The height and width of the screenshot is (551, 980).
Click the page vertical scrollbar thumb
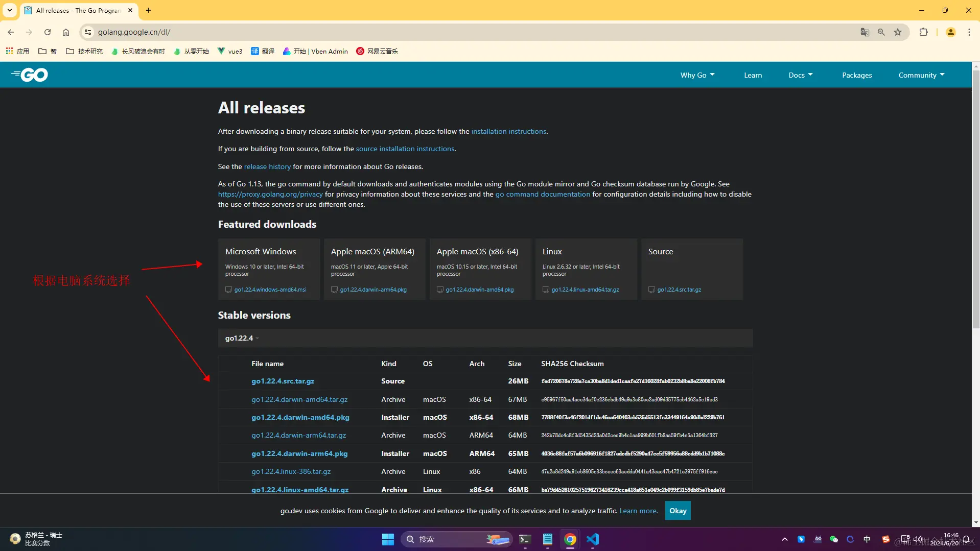975,199
